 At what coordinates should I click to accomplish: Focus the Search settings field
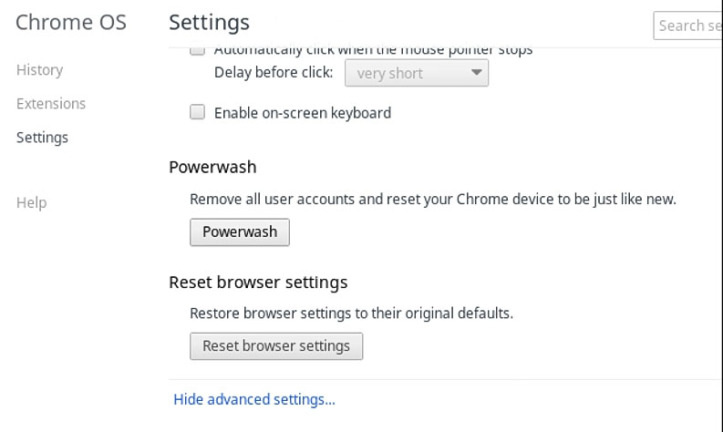click(688, 26)
